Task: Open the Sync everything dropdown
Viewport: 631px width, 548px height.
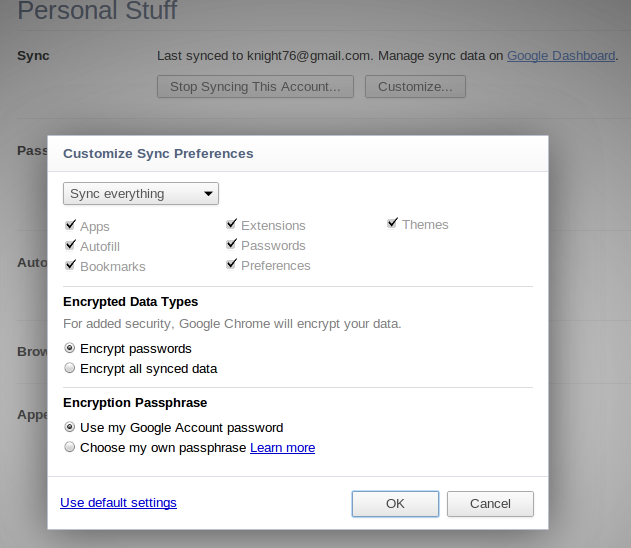Action: pyautogui.click(x=141, y=194)
